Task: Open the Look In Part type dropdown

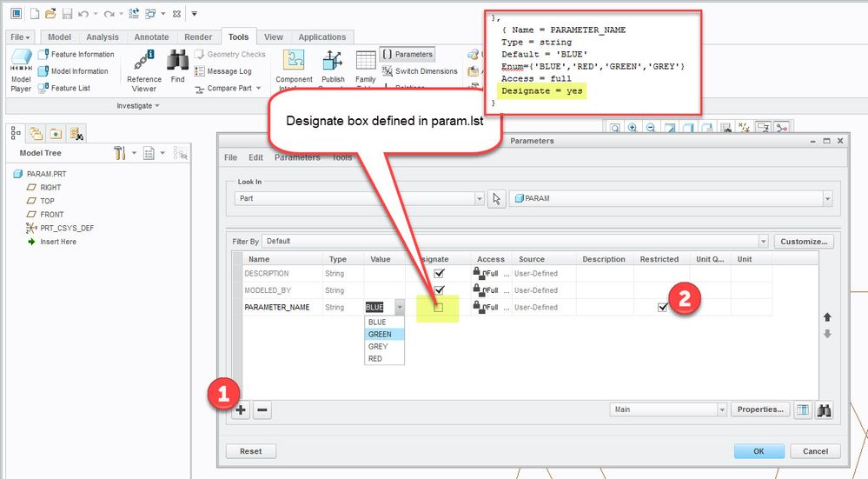Action: [480, 198]
